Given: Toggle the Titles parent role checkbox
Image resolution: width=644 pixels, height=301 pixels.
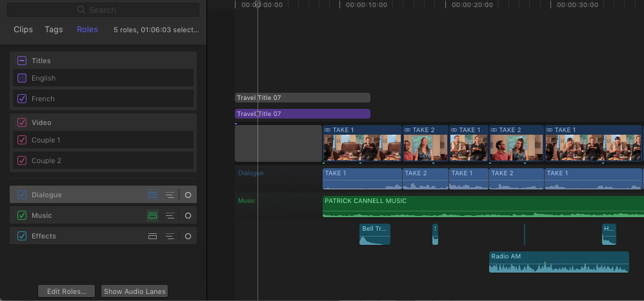Looking at the screenshot, I should pos(22,61).
